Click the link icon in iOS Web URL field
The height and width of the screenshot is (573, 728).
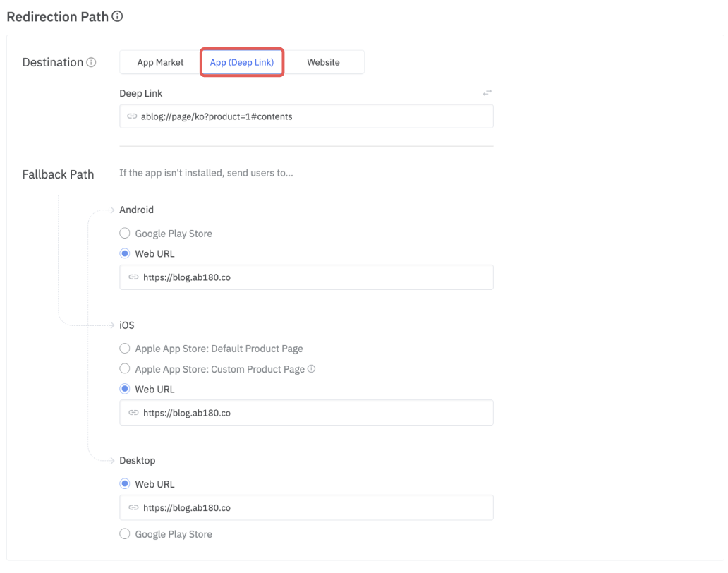[x=133, y=413]
